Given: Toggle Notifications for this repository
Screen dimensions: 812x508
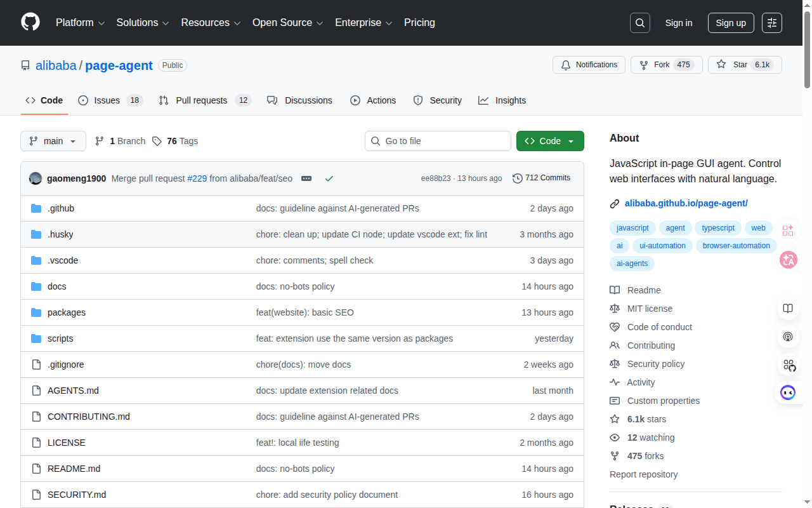Looking at the screenshot, I should (x=589, y=65).
